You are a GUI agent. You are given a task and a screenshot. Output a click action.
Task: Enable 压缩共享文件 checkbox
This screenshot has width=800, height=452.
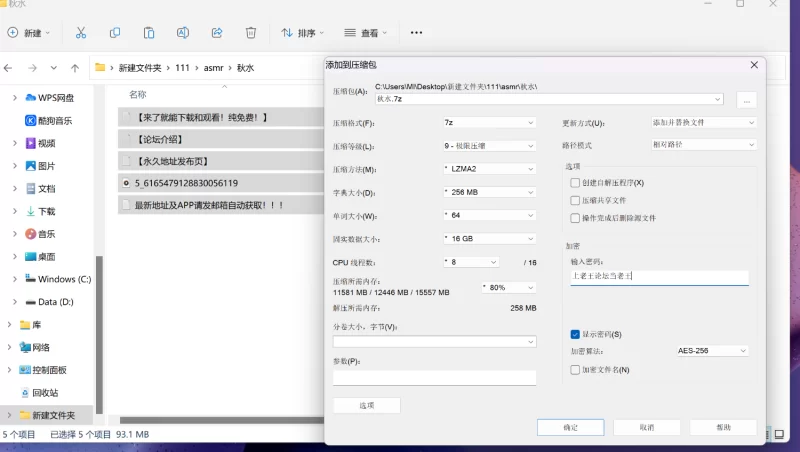[575, 200]
